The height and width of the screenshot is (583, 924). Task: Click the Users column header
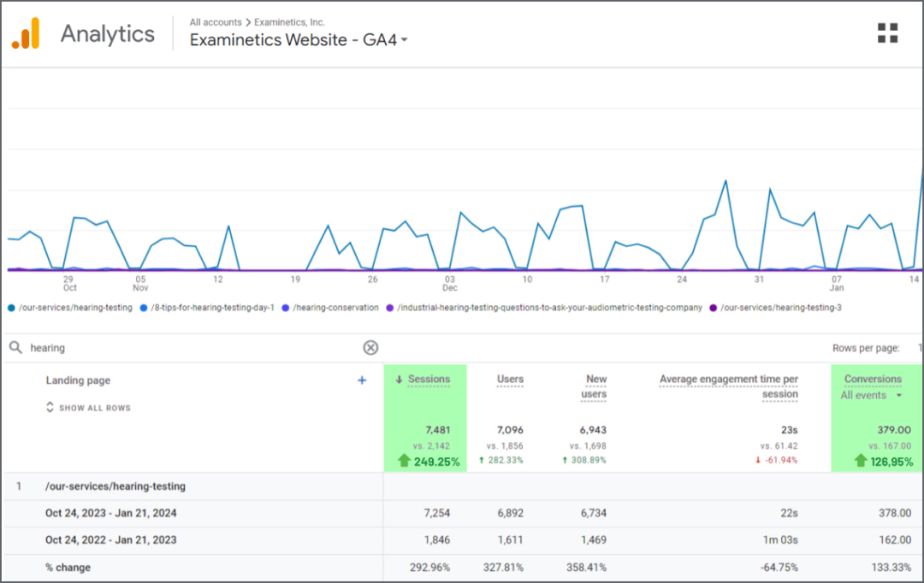(x=510, y=379)
